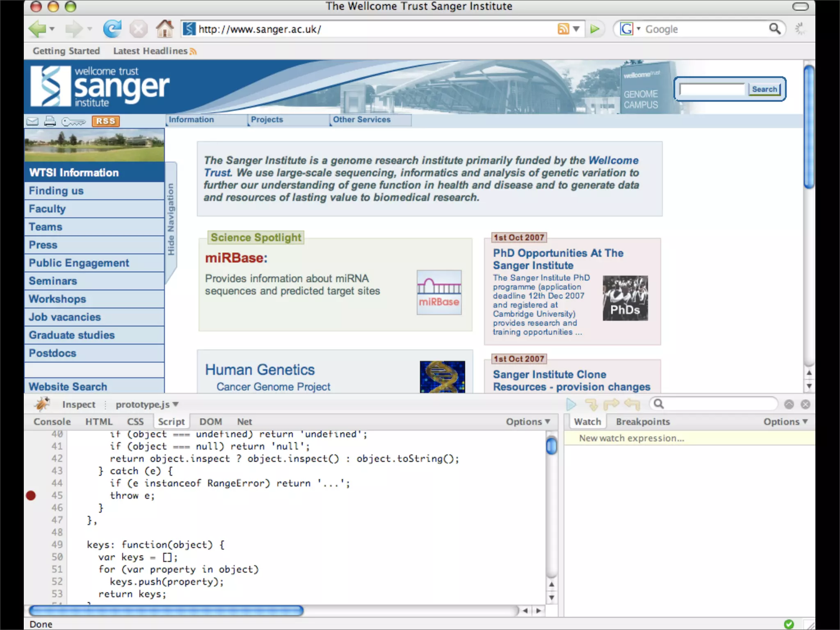Open the address bar history dropdown

coord(576,29)
